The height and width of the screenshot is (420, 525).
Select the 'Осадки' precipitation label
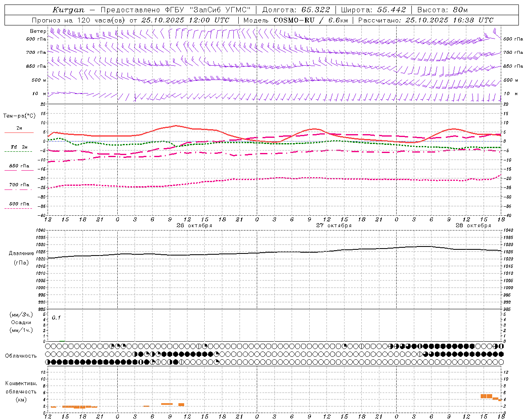(x=21, y=322)
